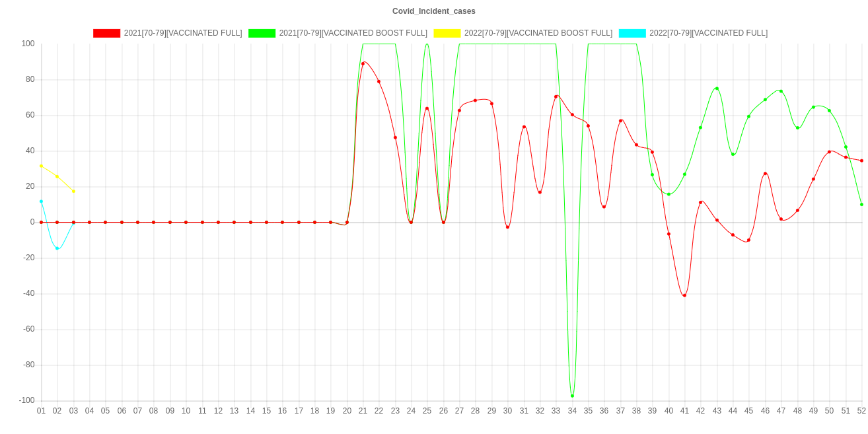The image size is (868, 434).
Task: Hide the 2021[70-79][VACCINATED FULL] series via its label
Action: pyautogui.click(x=182, y=33)
